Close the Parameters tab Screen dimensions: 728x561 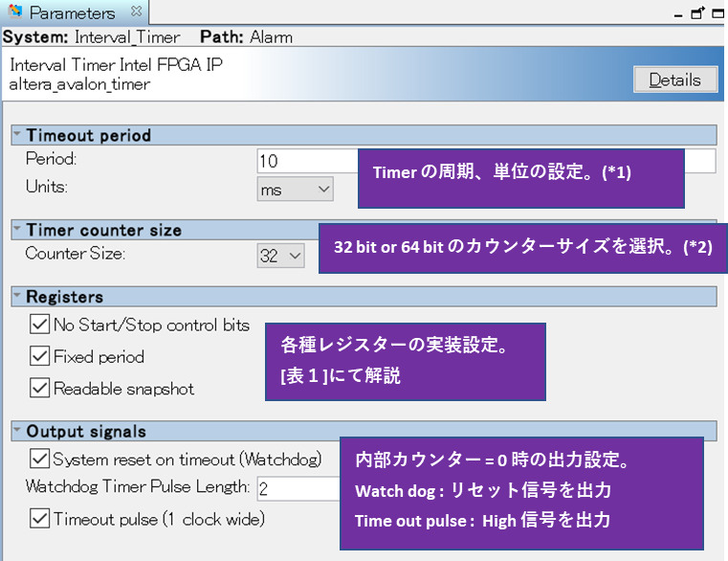pos(135,12)
